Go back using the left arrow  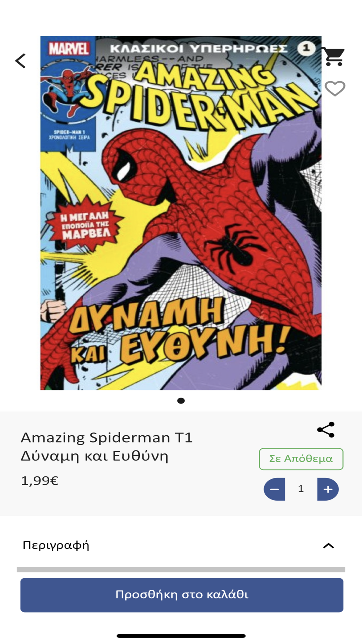[21, 60]
